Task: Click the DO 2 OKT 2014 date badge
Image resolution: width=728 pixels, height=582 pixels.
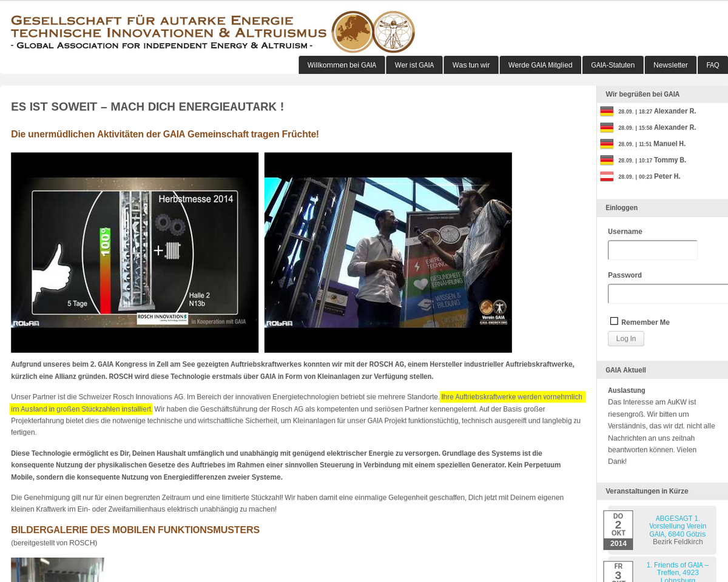Action: tap(618, 530)
